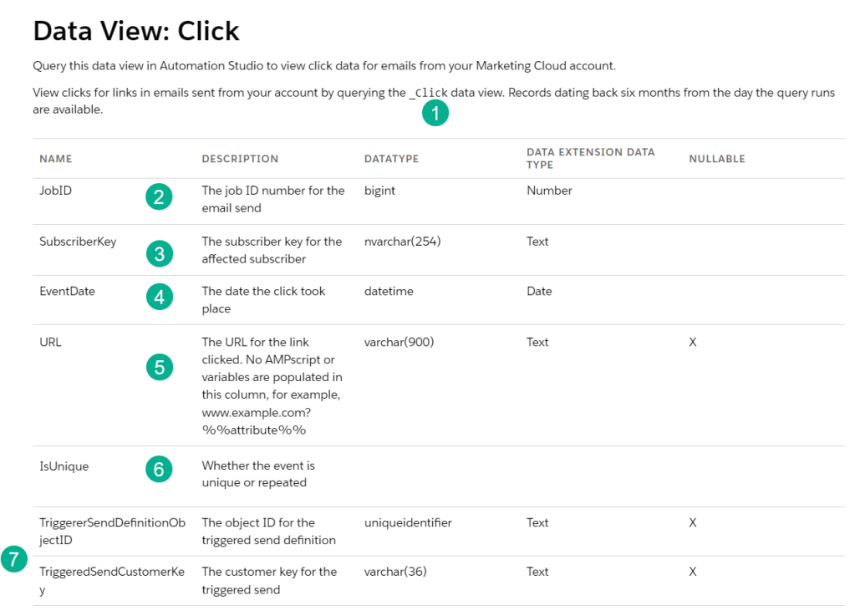This screenshot has height=616, width=855.
Task: Click the uniqueidentifier datatype cell
Action: coord(408,522)
